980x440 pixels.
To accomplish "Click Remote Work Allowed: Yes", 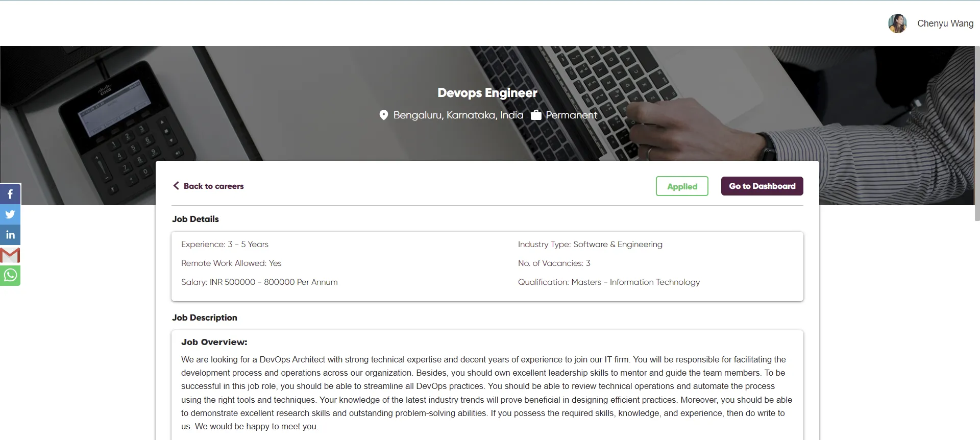I will click(231, 263).
